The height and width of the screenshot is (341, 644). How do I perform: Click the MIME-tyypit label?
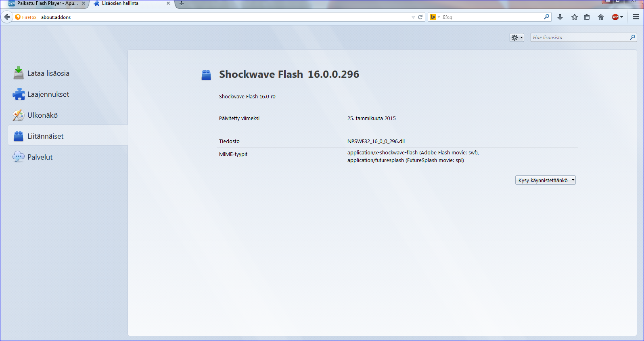click(233, 154)
